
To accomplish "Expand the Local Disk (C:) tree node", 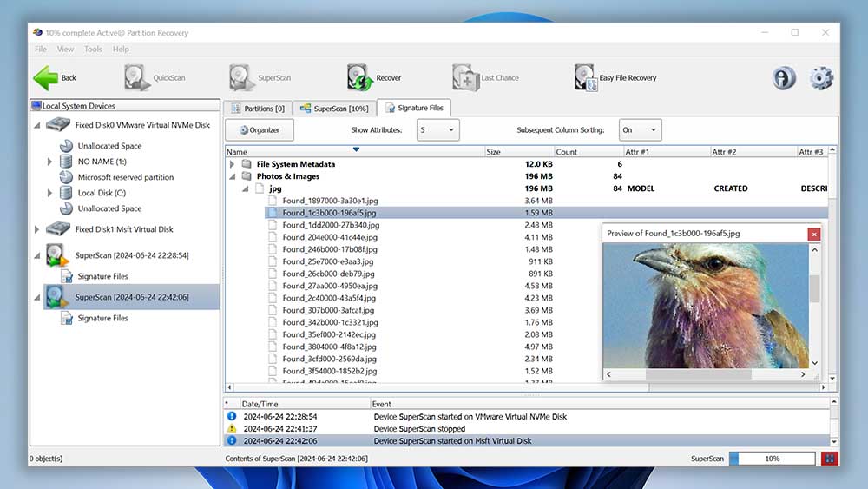I will 49,193.
